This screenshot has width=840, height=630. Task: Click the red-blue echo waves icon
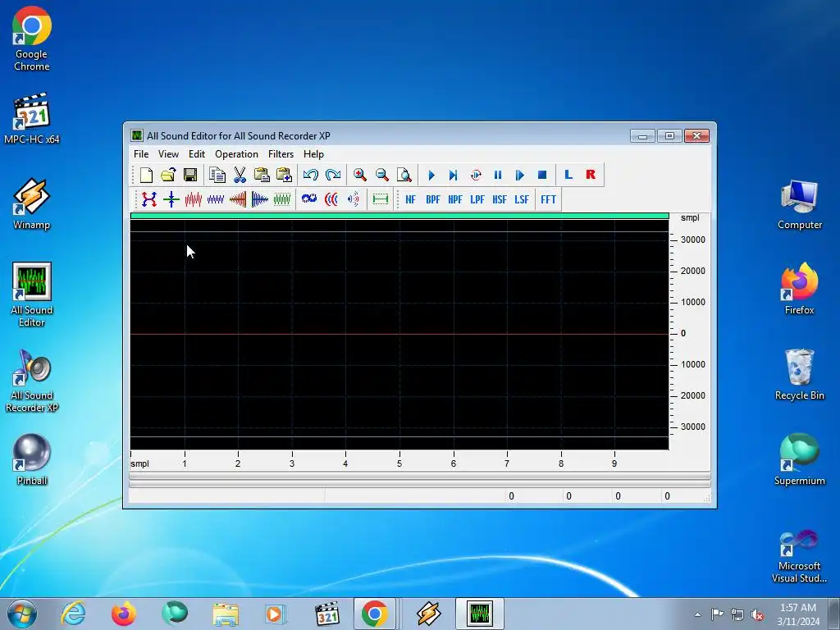pyautogui.click(x=331, y=199)
